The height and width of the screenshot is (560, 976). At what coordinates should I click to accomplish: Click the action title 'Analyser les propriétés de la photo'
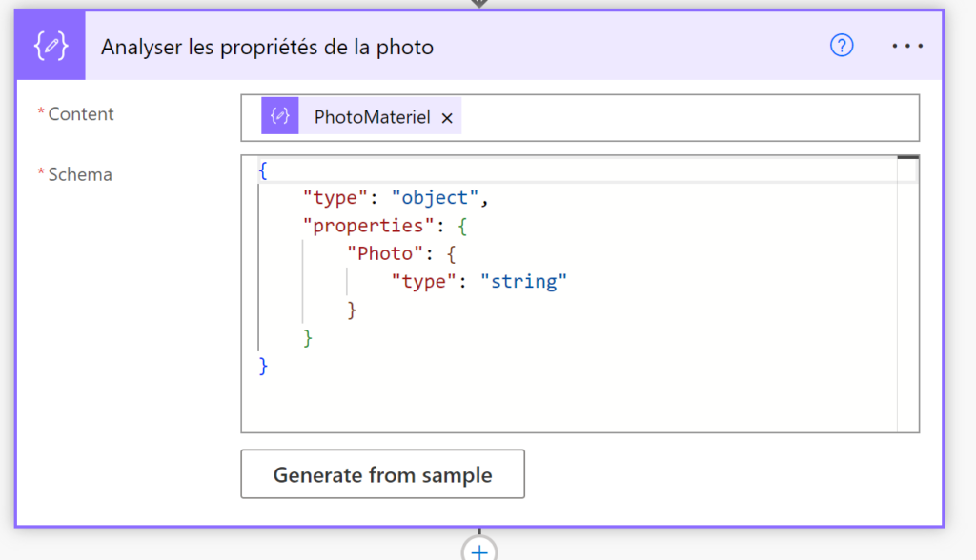pos(268,47)
